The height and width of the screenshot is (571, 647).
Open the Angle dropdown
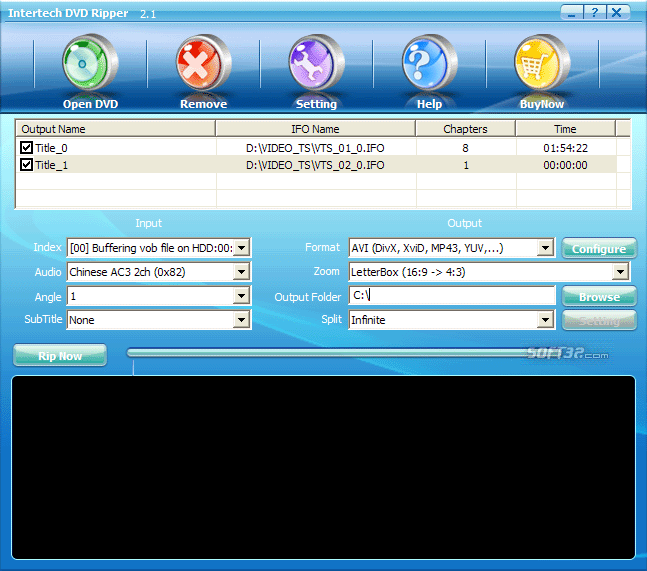(242, 296)
